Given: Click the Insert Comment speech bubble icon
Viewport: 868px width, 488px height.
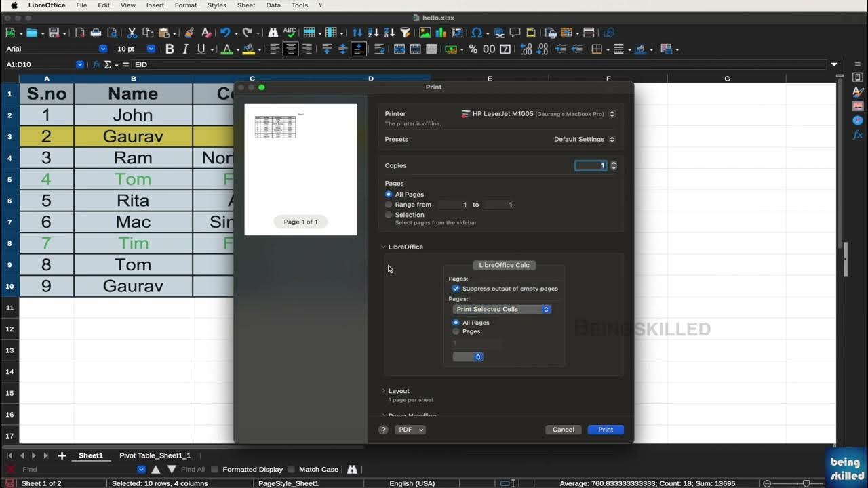Looking at the screenshot, I should (x=515, y=33).
